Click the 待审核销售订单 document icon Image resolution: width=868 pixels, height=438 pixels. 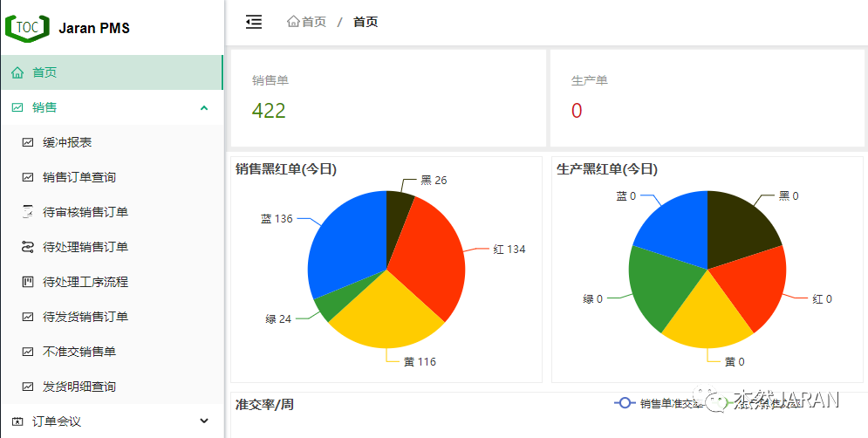click(x=27, y=212)
